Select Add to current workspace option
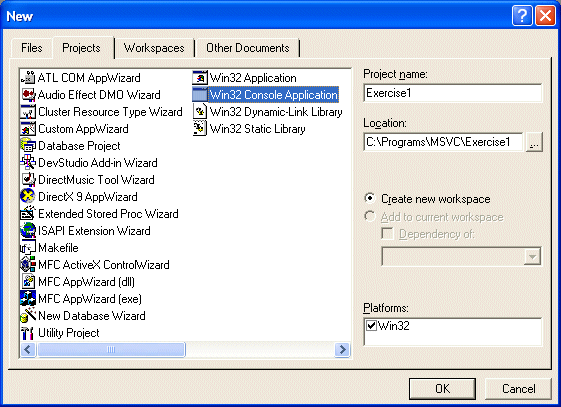 (x=370, y=216)
